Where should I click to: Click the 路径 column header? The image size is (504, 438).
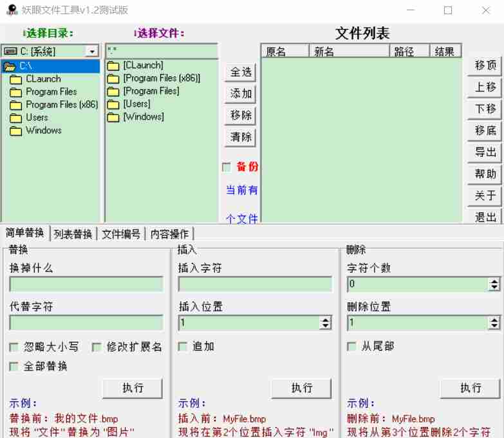pyautogui.click(x=409, y=51)
